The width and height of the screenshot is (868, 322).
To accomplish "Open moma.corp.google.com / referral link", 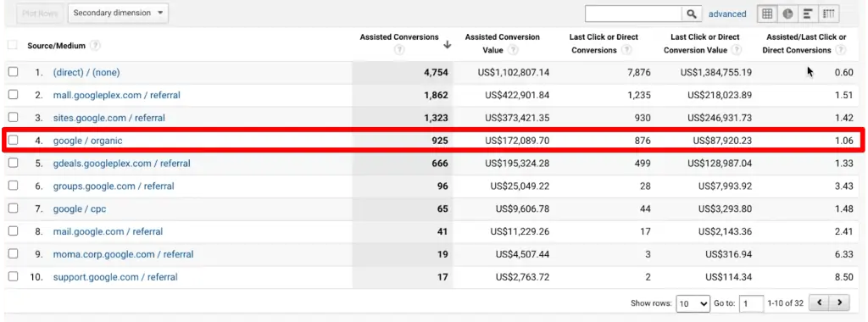I will coord(124,254).
